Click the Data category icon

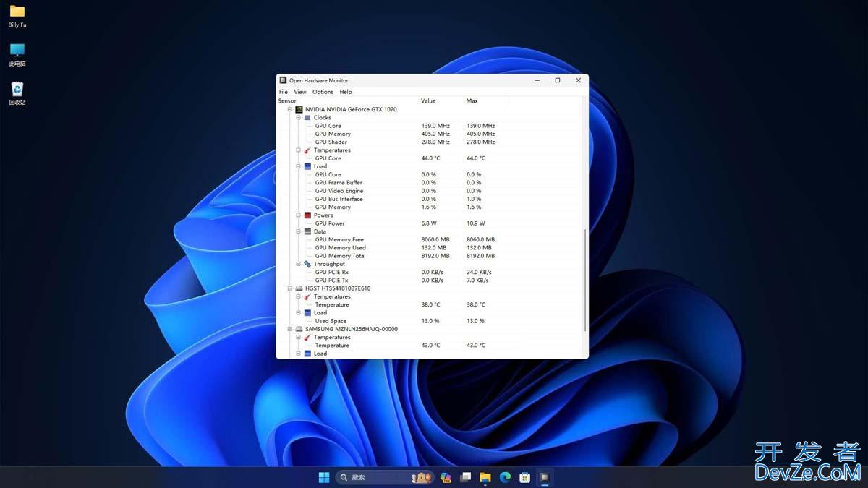(307, 231)
